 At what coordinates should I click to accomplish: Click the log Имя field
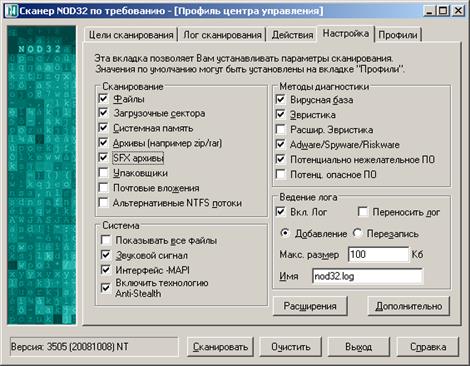(368, 276)
